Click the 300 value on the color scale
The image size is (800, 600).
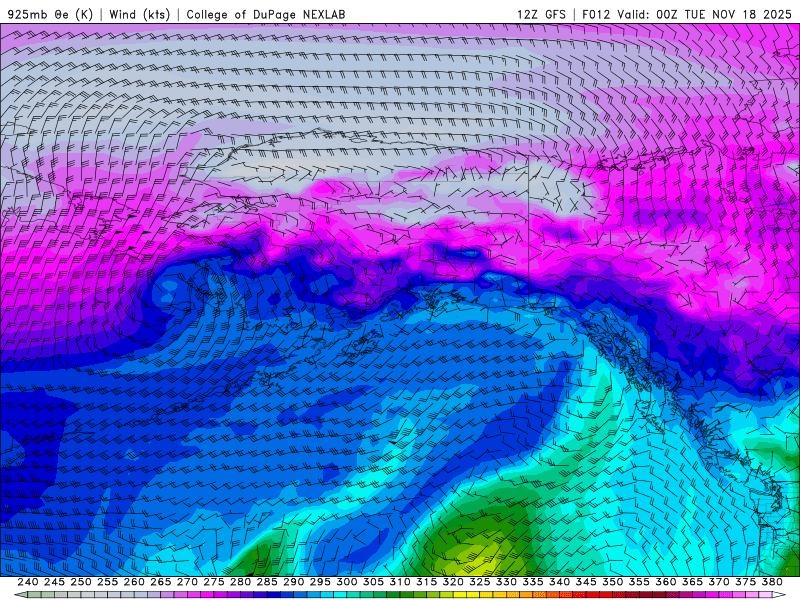[x=346, y=582]
